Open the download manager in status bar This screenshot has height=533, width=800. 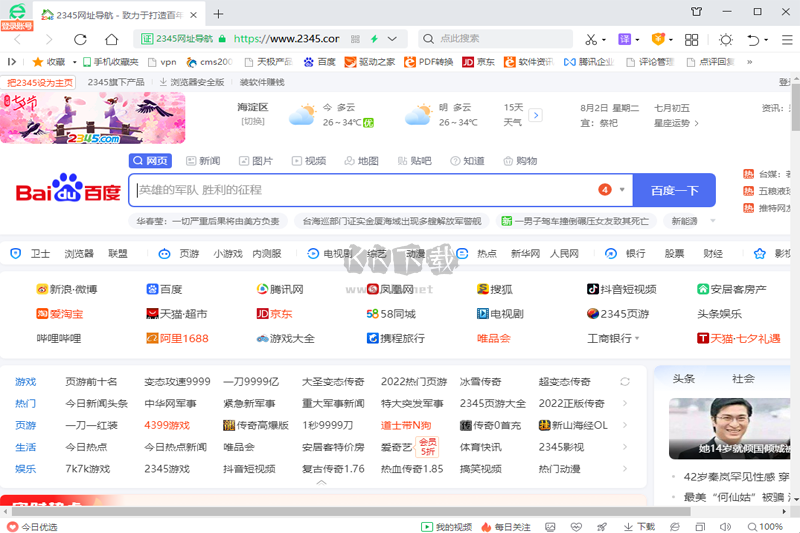[x=639, y=526]
